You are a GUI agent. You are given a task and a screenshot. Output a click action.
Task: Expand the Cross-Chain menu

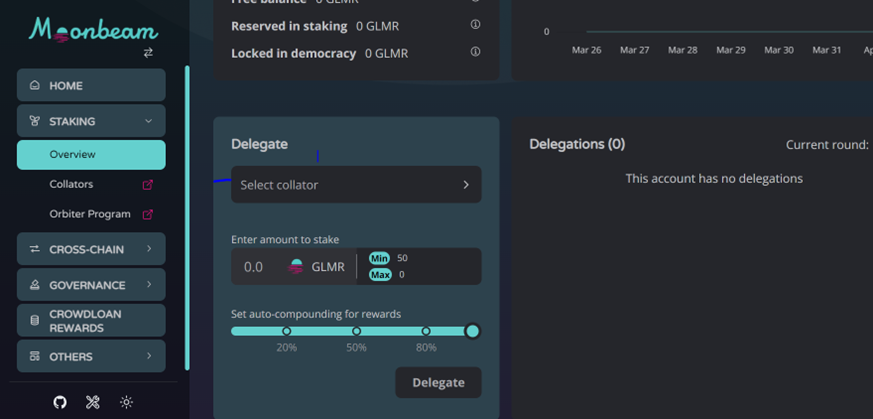(91, 249)
